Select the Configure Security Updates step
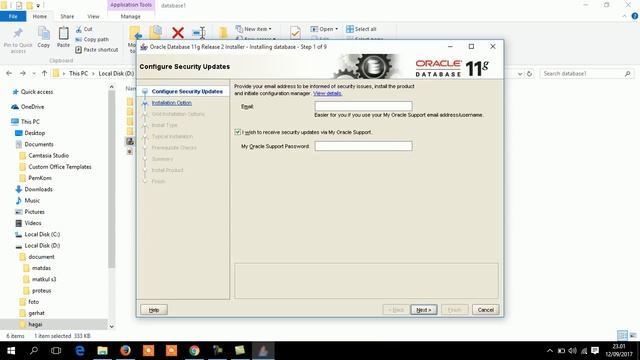The width and height of the screenshot is (640, 360). tap(187, 91)
